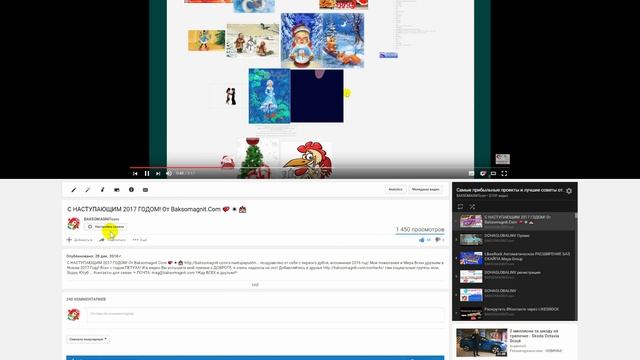Click the 1 450 просмотров view count
Image resolution: width=640 pixels, height=360 pixels.
click(420, 229)
